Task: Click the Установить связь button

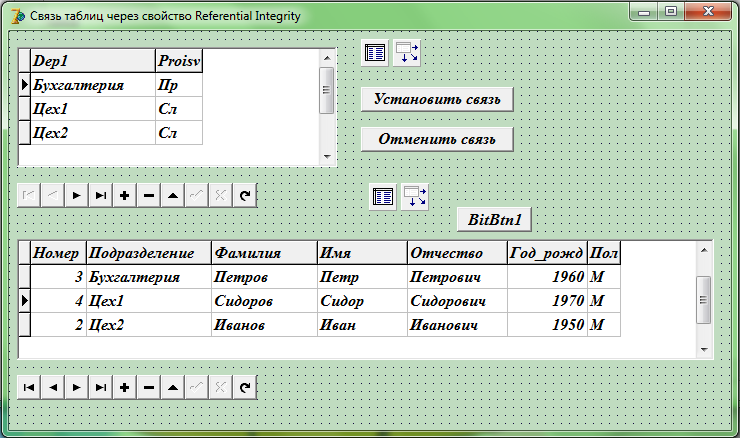Action: 437,99
